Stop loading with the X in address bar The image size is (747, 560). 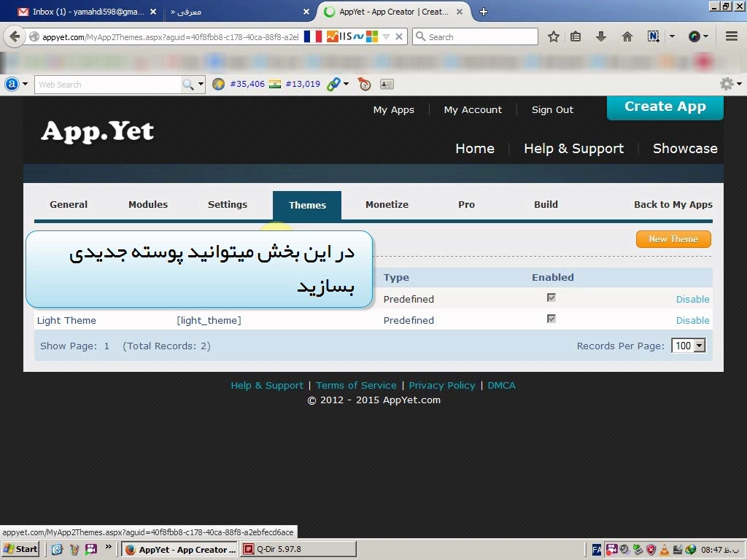[399, 36]
